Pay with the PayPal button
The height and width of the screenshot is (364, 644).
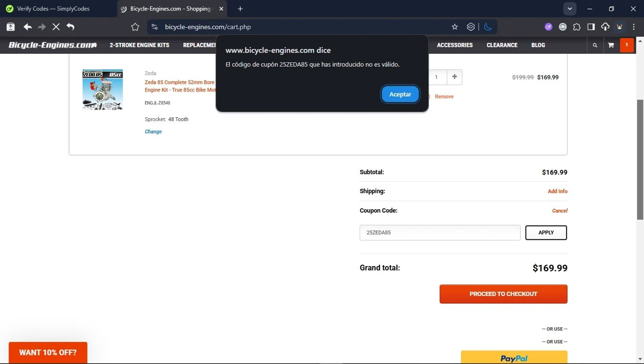[x=514, y=358]
